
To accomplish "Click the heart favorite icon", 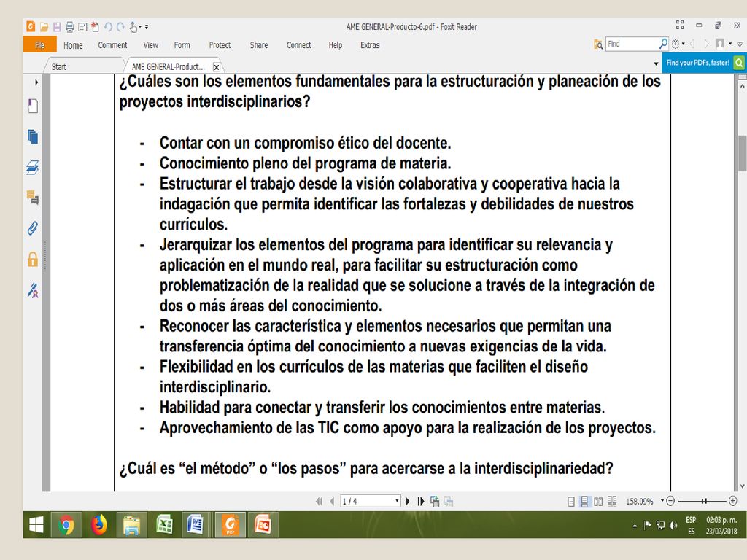I will tap(740, 44).
